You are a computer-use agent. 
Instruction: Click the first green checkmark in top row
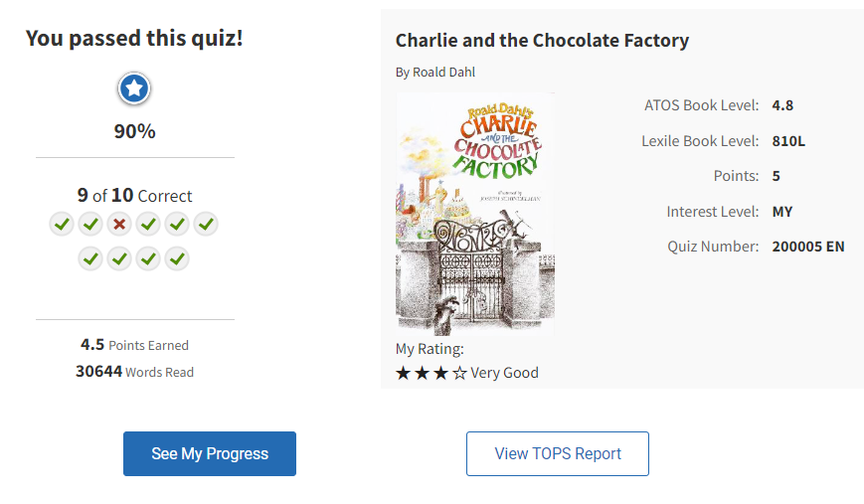(x=62, y=225)
